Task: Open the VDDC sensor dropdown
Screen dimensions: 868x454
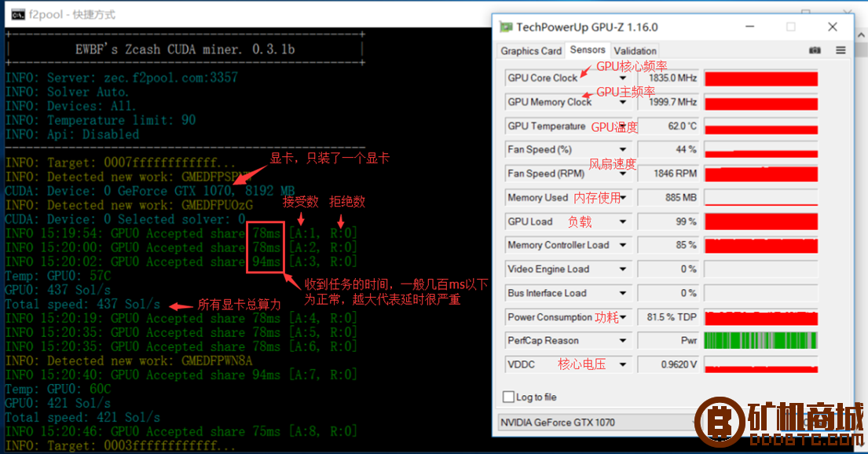Action: tap(623, 364)
